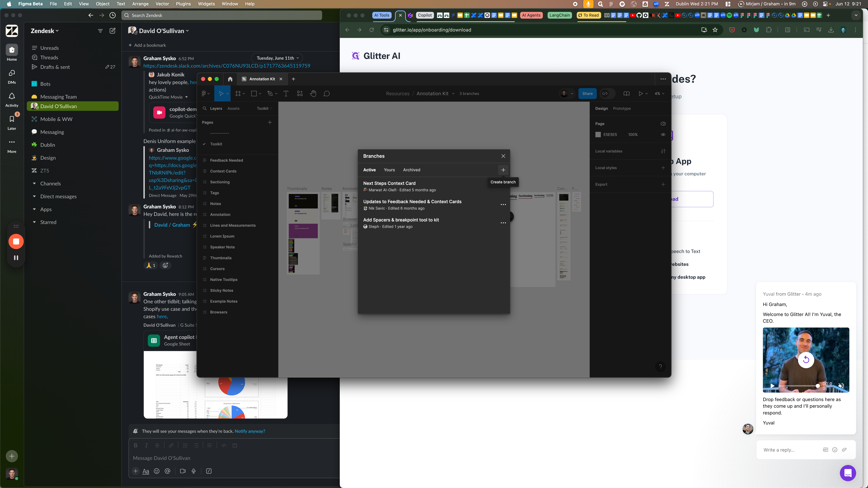This screenshot has height=488, width=868.
Task: Toggle visibility of page background color
Action: coord(663,134)
